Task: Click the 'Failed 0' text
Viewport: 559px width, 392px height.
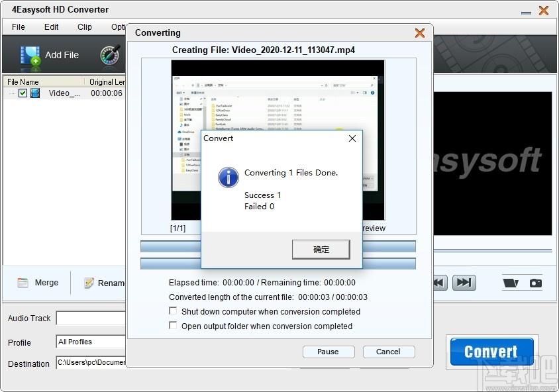Action: tap(259, 207)
